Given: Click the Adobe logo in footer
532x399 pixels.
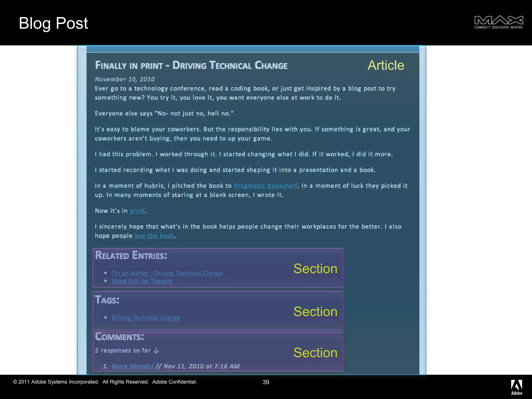Looking at the screenshot, I should [x=516, y=387].
